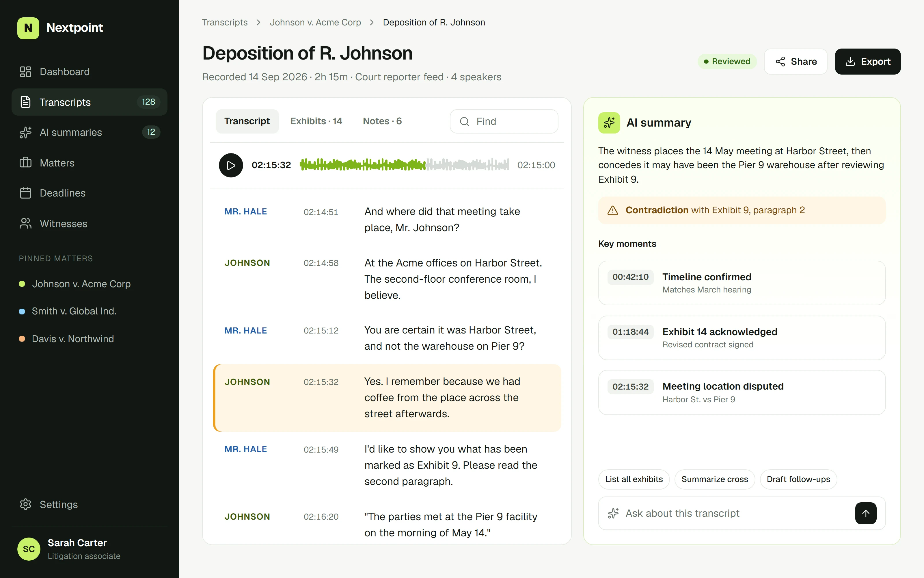Click the sparkle icon in ask field
This screenshot has height=578, width=924.
coord(613,513)
